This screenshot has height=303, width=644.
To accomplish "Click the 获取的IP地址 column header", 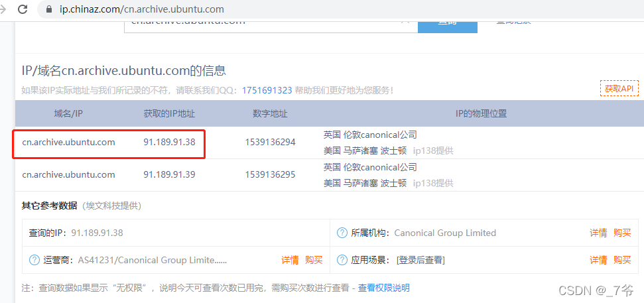I will pos(169,114).
